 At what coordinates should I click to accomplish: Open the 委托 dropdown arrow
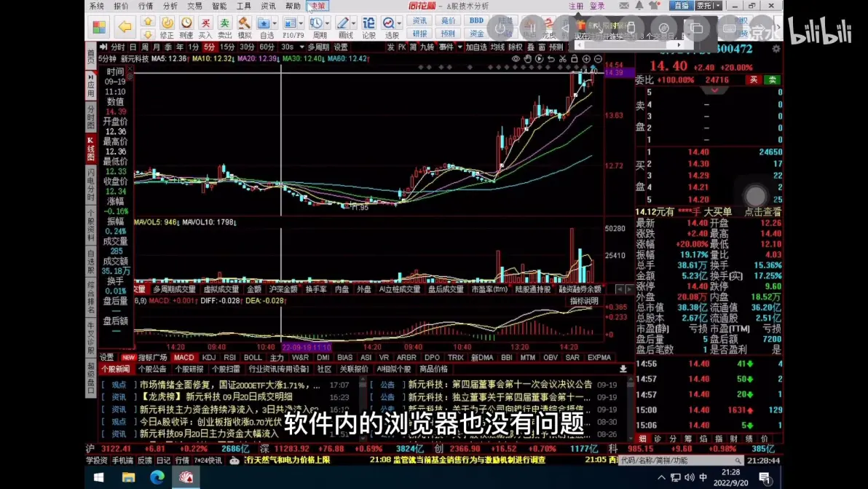(718, 6)
